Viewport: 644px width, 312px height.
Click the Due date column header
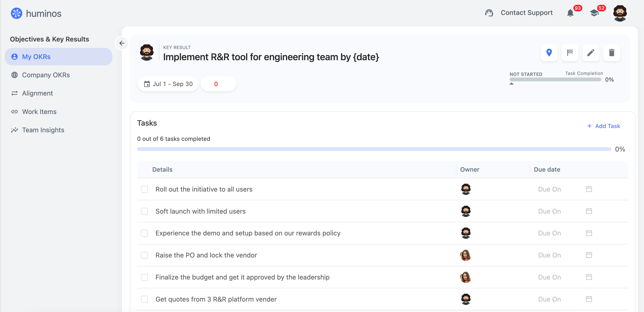(547, 170)
